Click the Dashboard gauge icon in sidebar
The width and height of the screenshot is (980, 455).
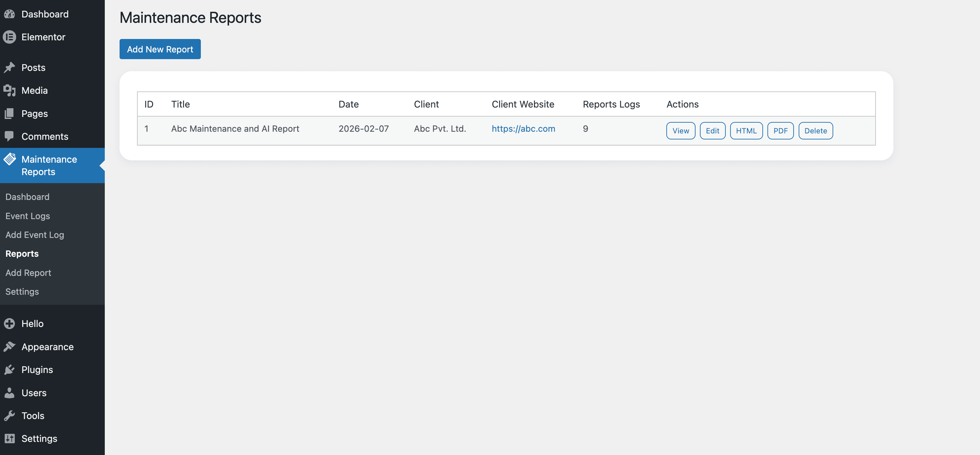pos(9,14)
